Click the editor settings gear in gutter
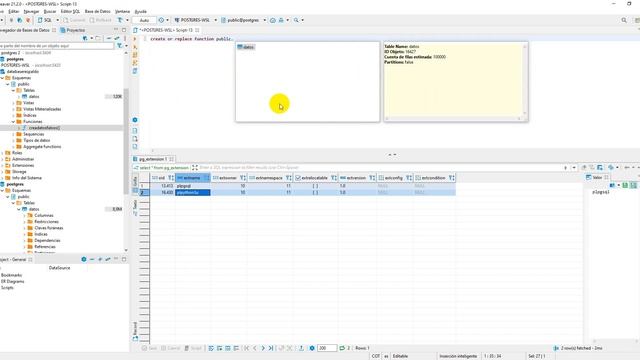The height and width of the screenshot is (360, 640). (135, 120)
